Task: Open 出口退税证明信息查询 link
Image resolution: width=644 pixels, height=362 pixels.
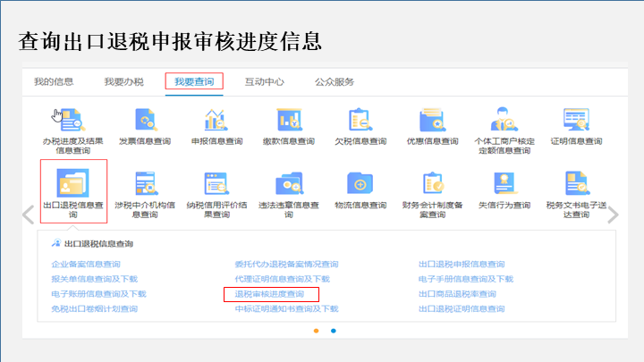Action: click(x=462, y=308)
